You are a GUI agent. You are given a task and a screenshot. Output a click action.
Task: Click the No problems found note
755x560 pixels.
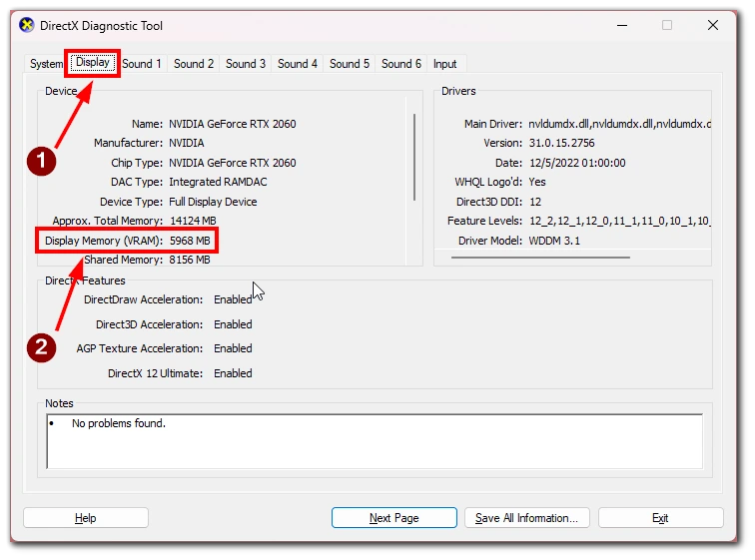tap(119, 423)
